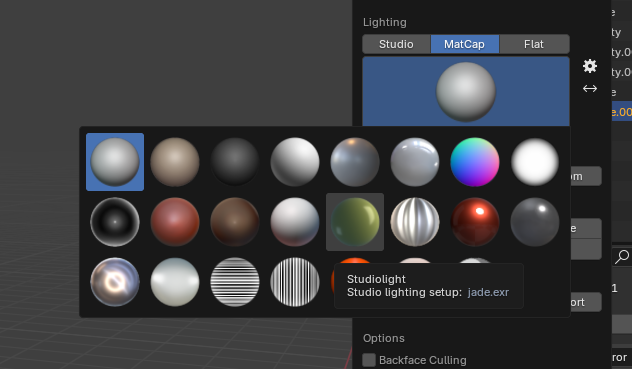This screenshot has width=632, height=369.
Task: Pick the pure white glowing MatCap
Action: tap(535, 162)
